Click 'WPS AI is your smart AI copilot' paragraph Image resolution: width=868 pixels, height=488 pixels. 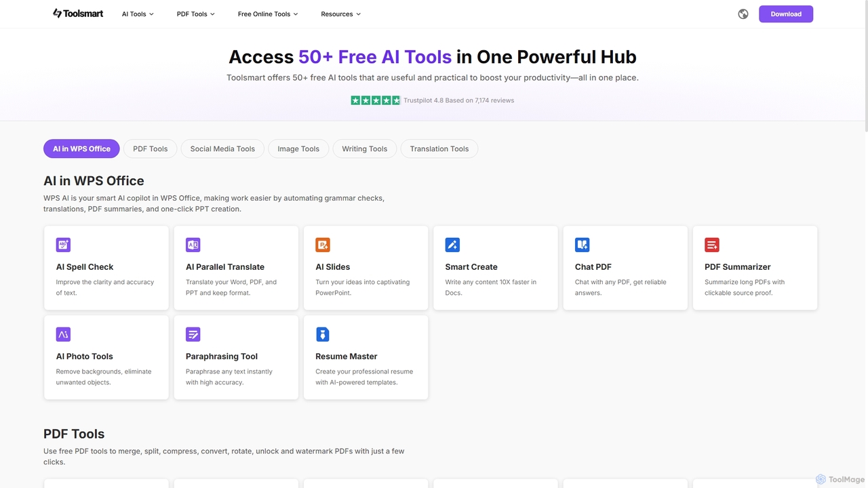(x=214, y=203)
